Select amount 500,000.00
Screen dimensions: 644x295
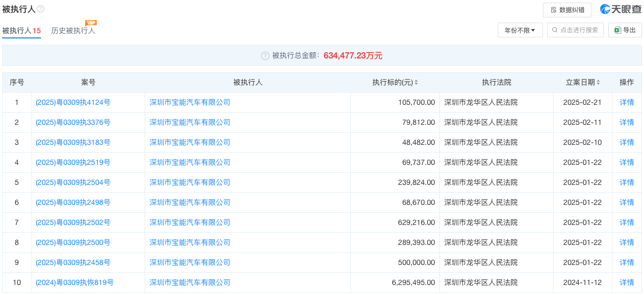[417, 262]
